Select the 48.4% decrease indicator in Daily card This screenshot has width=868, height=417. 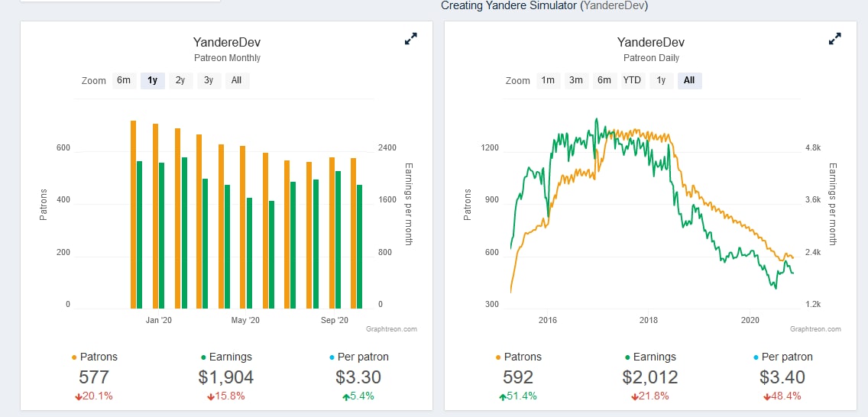pos(782,396)
